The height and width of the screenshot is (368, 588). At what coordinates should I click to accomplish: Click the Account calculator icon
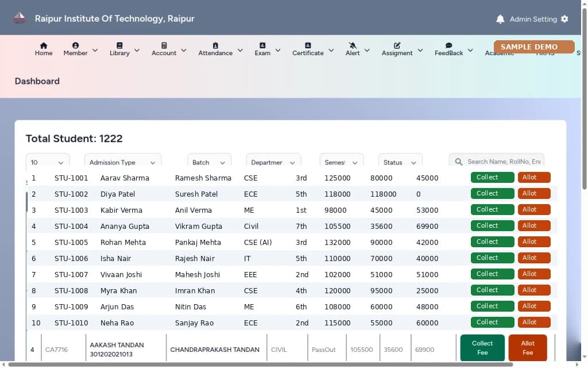(164, 45)
